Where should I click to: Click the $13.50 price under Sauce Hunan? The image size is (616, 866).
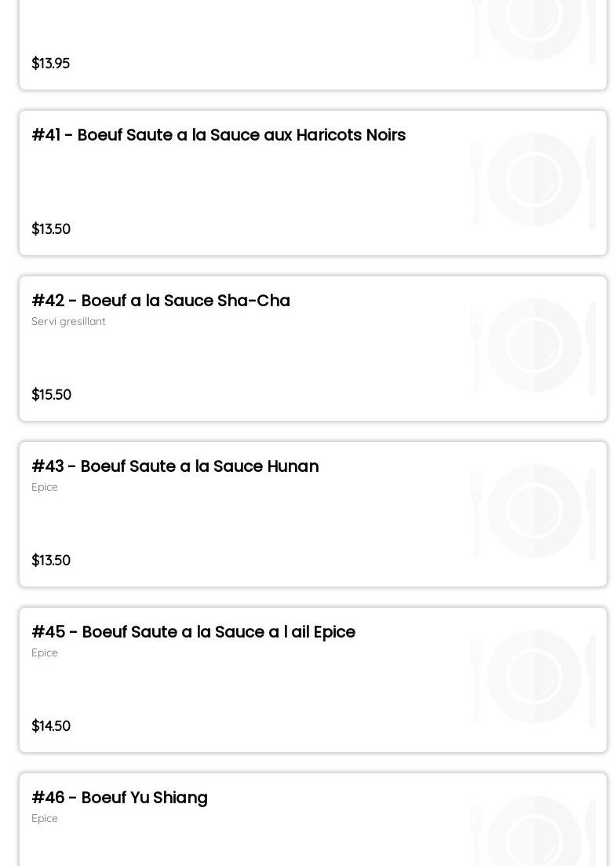click(x=51, y=560)
